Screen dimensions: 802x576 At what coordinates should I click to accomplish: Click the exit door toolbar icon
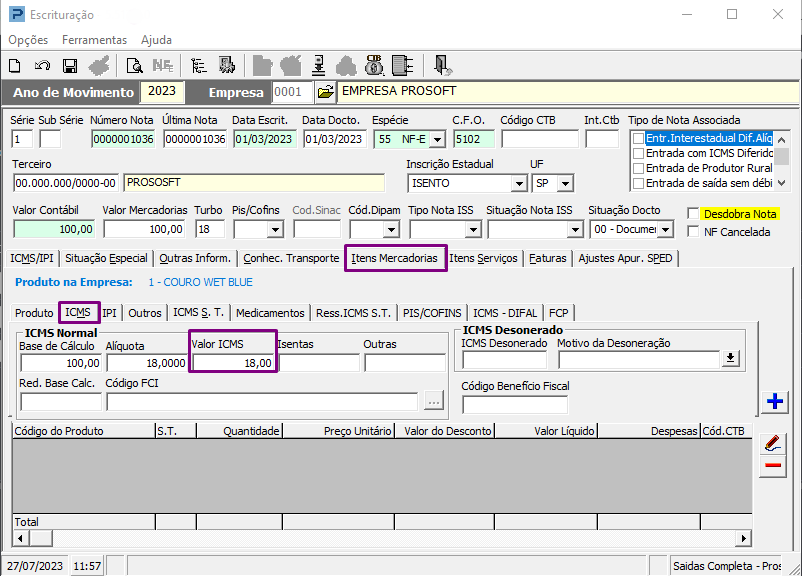tap(442, 65)
